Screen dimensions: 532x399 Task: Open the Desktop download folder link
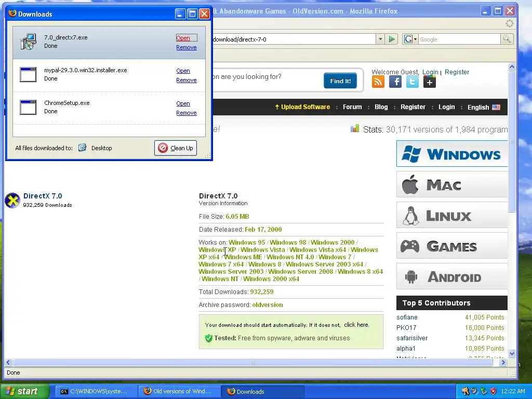click(101, 148)
